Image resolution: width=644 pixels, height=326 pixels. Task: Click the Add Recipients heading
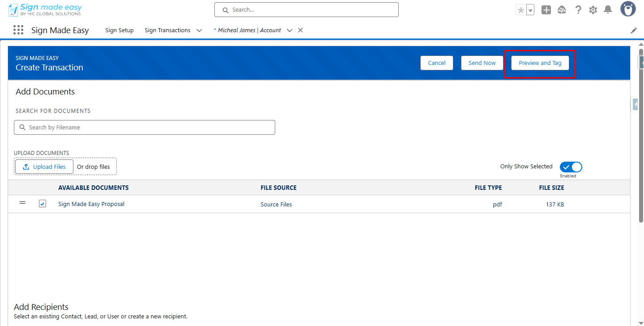point(41,307)
